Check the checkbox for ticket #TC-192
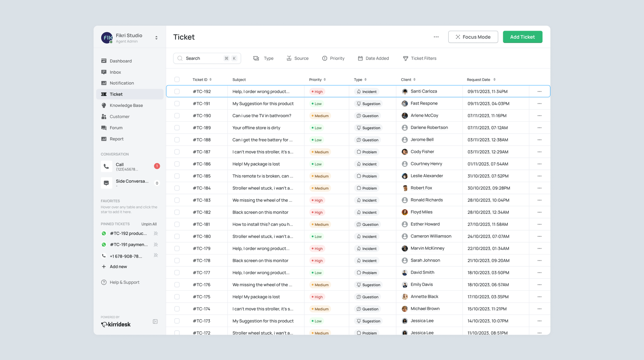 [177, 91]
